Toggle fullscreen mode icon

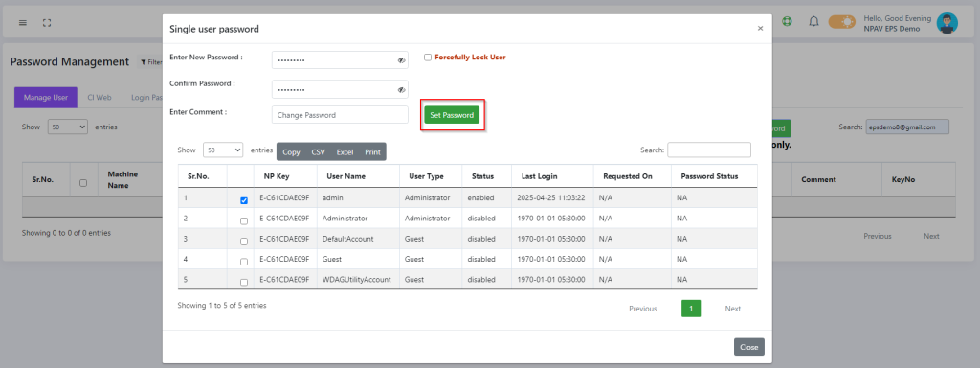[47, 23]
